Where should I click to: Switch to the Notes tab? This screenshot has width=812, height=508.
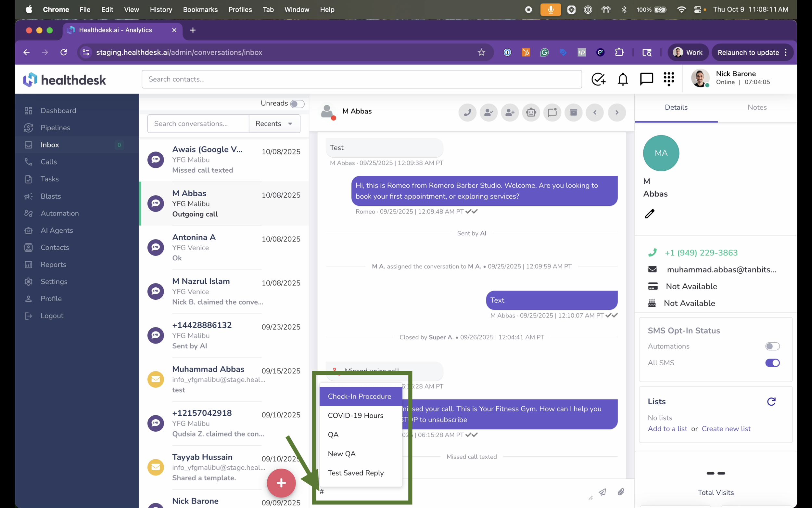(x=757, y=108)
